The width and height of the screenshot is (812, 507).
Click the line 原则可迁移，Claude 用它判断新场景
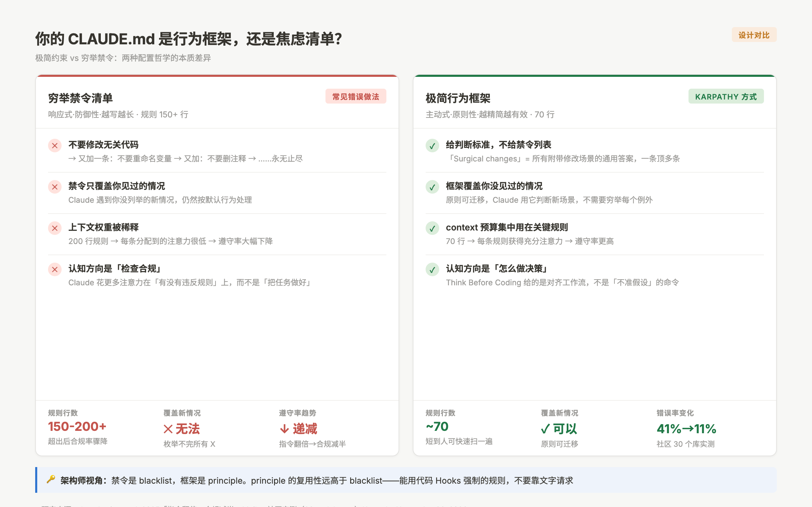click(549, 200)
